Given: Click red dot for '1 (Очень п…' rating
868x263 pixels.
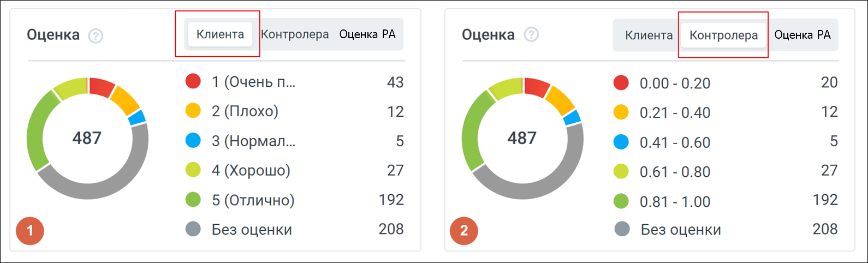Looking at the screenshot, I should pyautogui.click(x=193, y=82).
